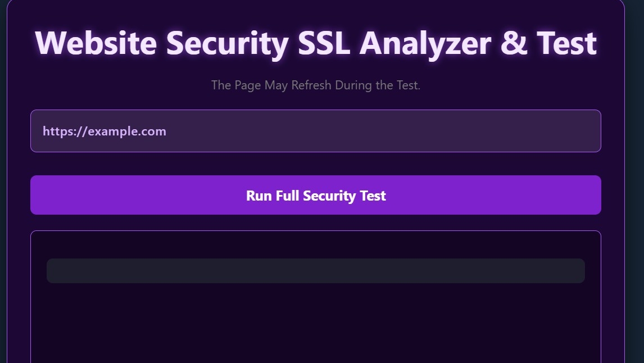
Task: Click the word SSL in the title
Action: (324, 43)
